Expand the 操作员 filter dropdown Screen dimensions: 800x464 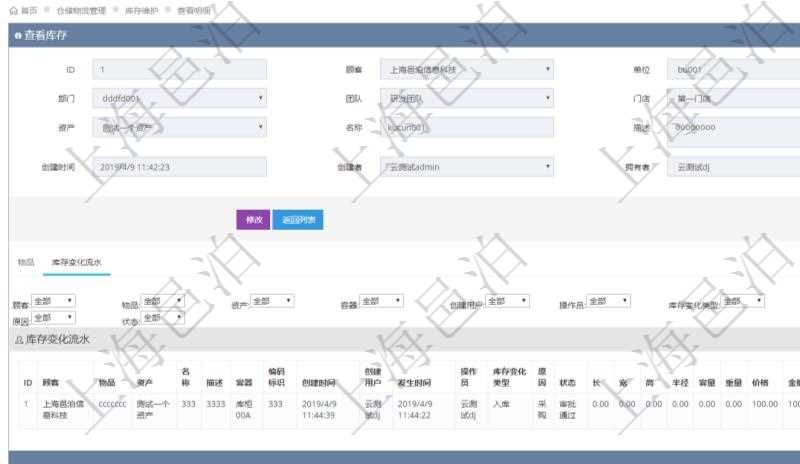(x=609, y=301)
